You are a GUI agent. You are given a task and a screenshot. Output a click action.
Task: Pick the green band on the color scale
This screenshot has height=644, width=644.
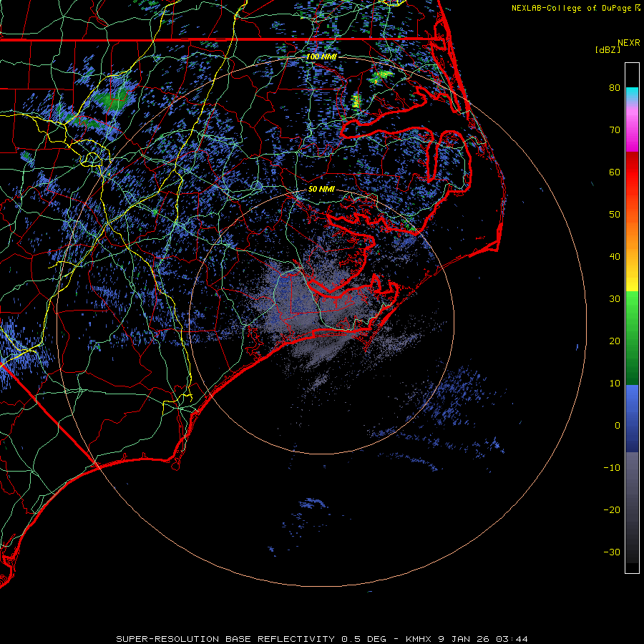[x=632, y=338]
